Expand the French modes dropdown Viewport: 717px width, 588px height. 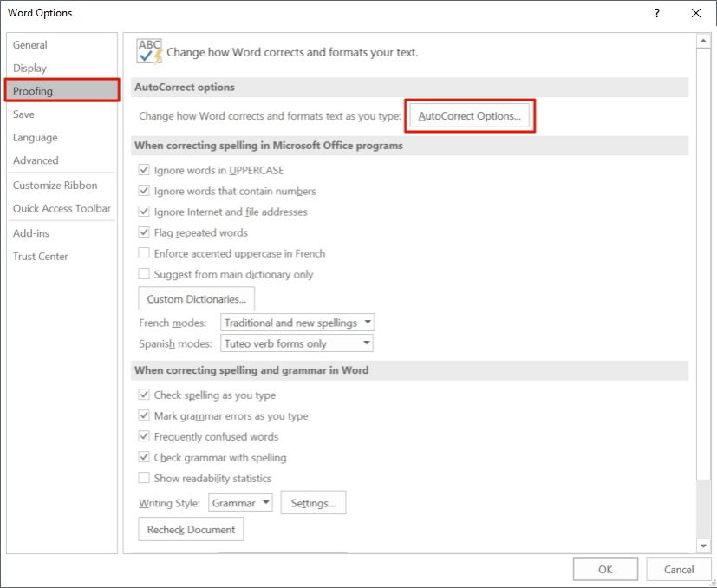tap(297, 323)
